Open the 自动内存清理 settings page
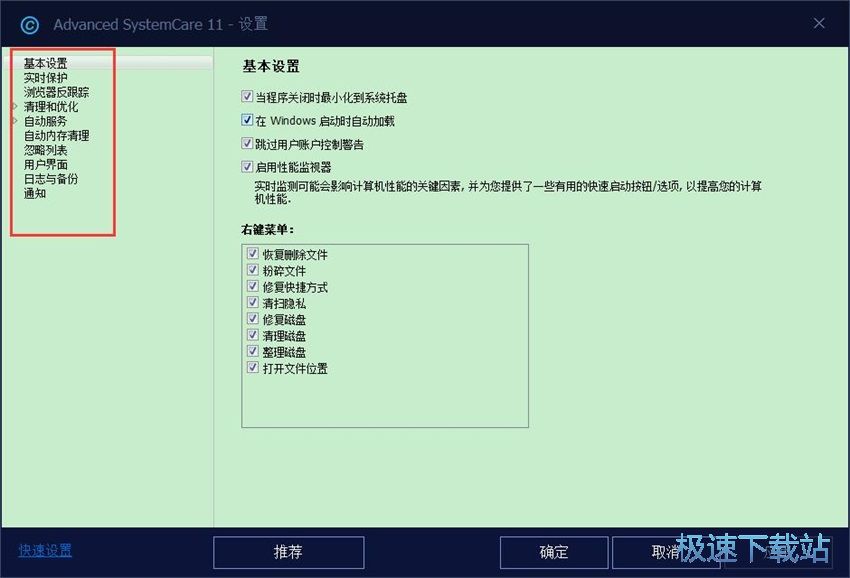The width and height of the screenshot is (850, 578). pyautogui.click(x=56, y=136)
